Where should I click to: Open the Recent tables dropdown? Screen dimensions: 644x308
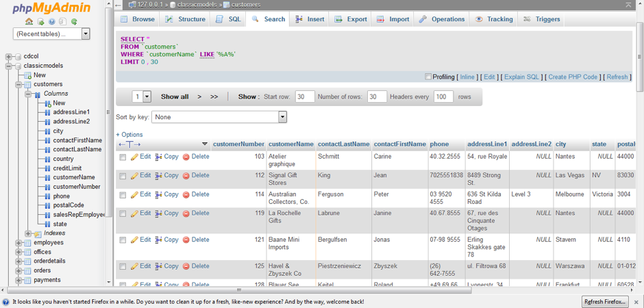tap(51, 34)
